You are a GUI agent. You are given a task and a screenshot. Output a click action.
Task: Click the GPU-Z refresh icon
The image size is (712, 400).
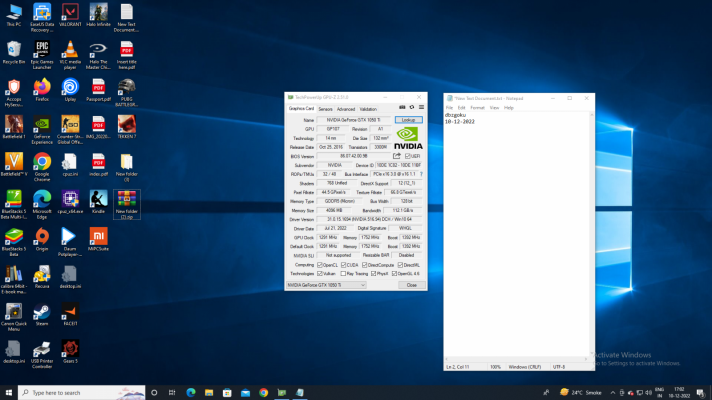click(x=412, y=108)
